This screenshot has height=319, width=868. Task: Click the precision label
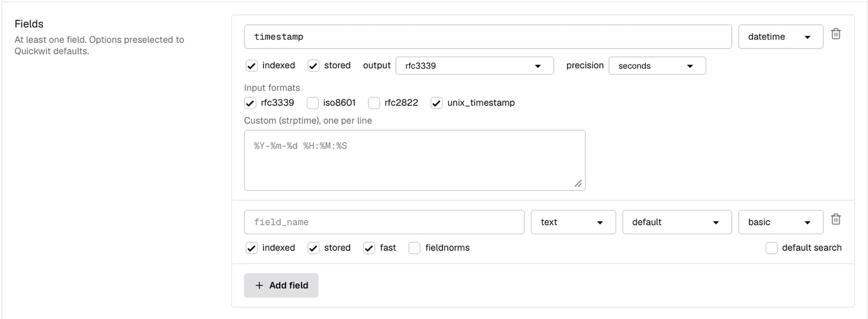point(585,66)
